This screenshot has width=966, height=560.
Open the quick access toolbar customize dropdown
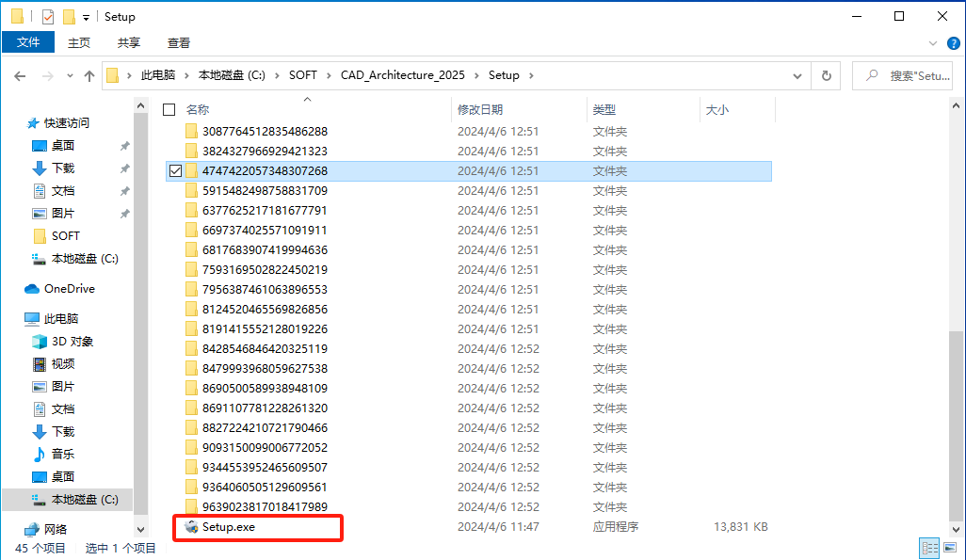click(x=87, y=17)
